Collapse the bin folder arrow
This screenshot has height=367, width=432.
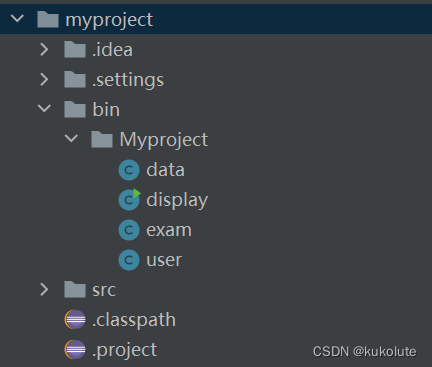coord(44,108)
